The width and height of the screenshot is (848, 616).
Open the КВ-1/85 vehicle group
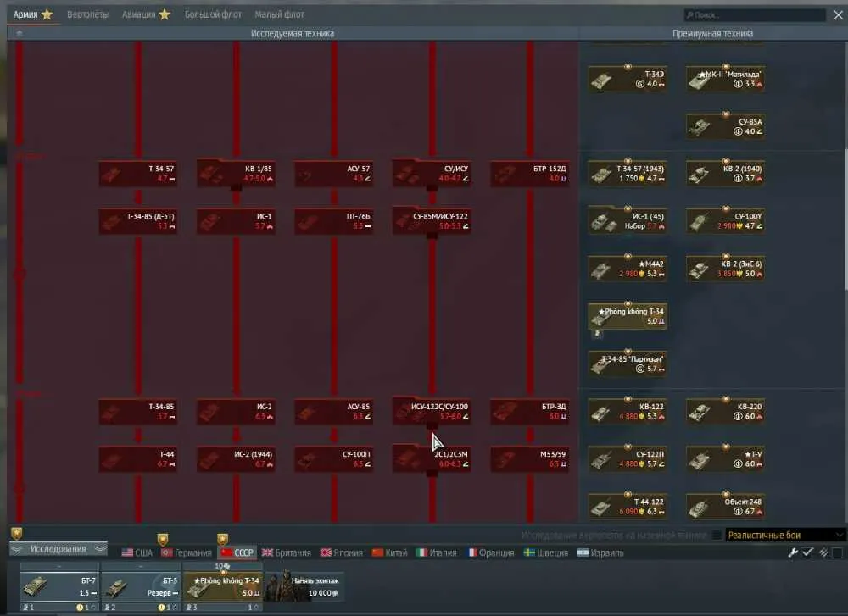[x=237, y=174]
